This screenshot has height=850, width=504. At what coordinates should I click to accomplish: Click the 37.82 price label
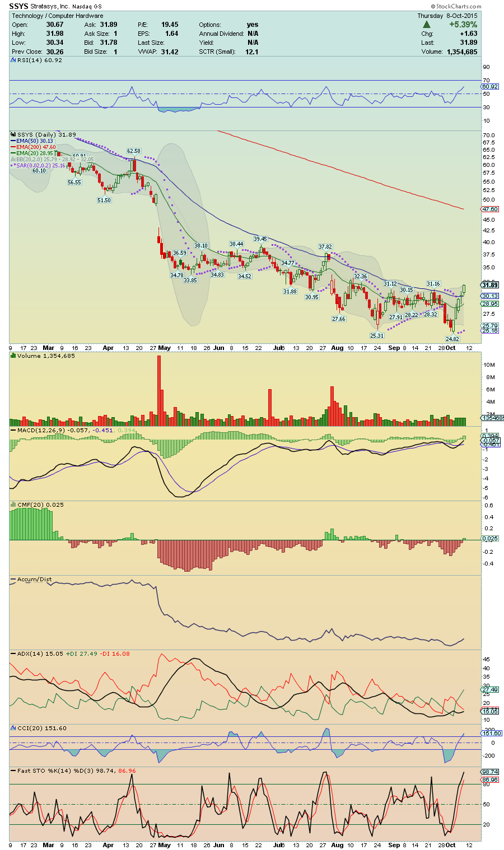click(325, 246)
